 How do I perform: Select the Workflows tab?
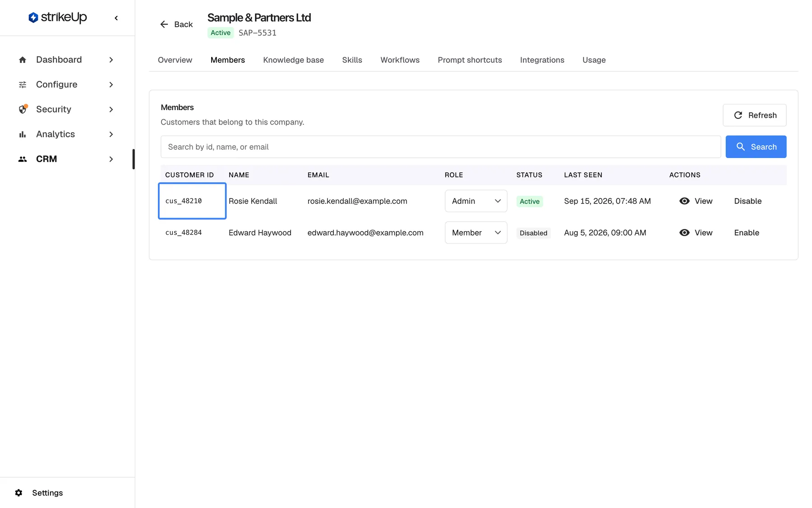(x=400, y=60)
